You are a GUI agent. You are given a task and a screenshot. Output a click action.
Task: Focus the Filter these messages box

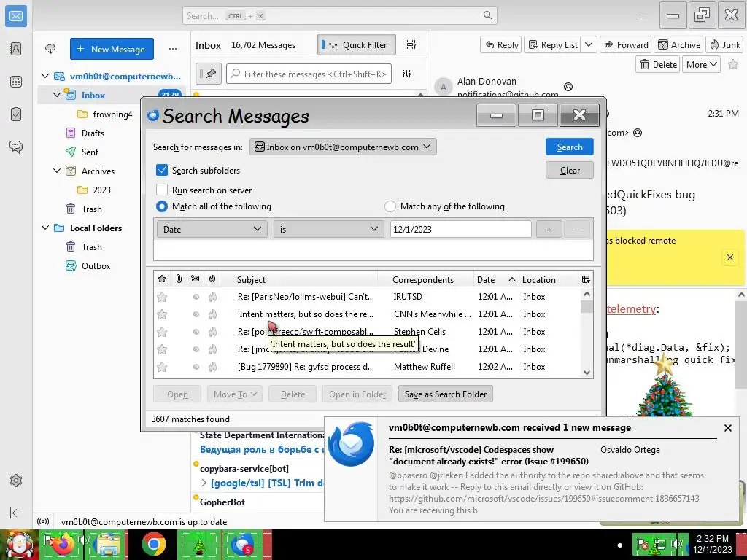[309, 74]
